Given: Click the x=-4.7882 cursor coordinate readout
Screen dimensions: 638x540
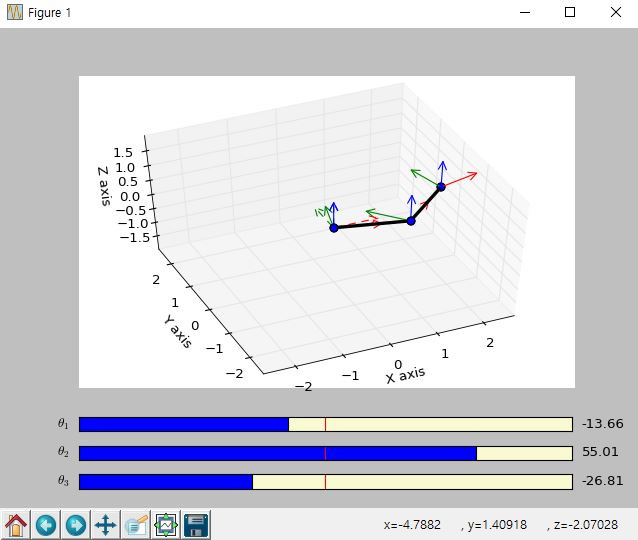Looking at the screenshot, I should [412, 525].
